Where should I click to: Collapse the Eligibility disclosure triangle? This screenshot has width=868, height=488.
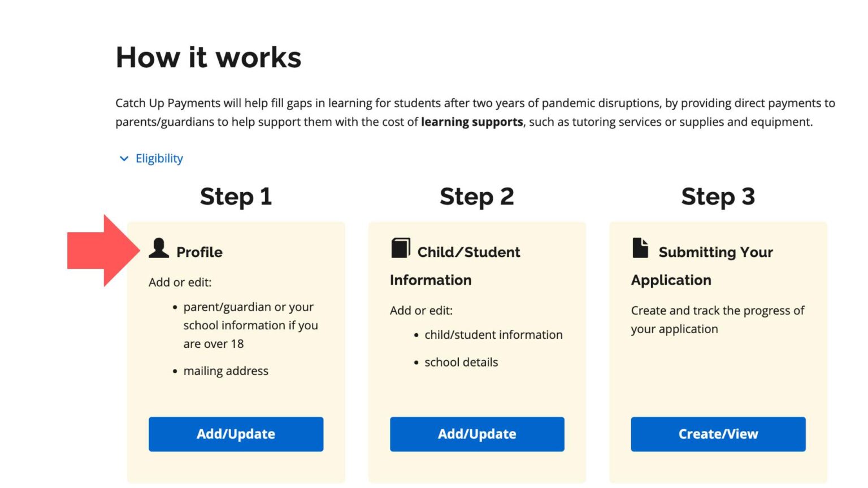[x=124, y=159]
